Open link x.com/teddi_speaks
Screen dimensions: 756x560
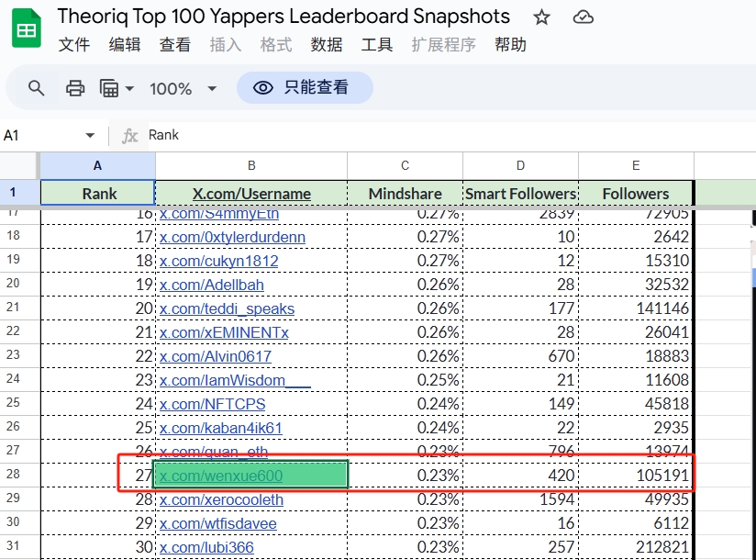click(x=227, y=308)
